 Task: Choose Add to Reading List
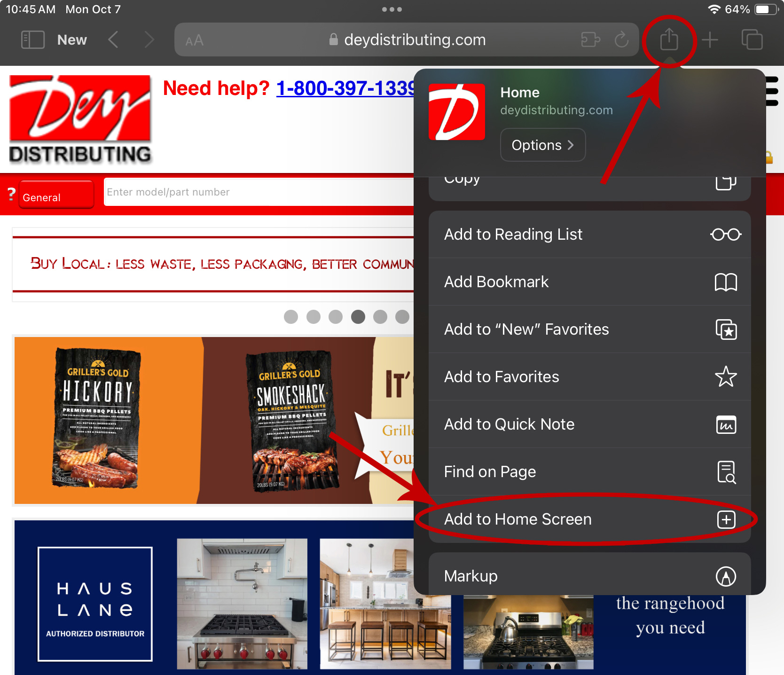[x=589, y=234]
